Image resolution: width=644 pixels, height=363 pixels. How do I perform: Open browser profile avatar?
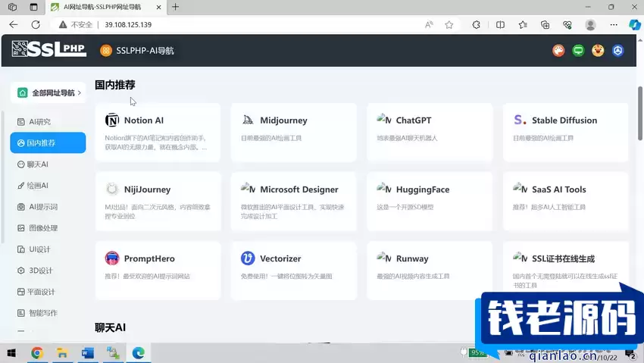click(591, 25)
